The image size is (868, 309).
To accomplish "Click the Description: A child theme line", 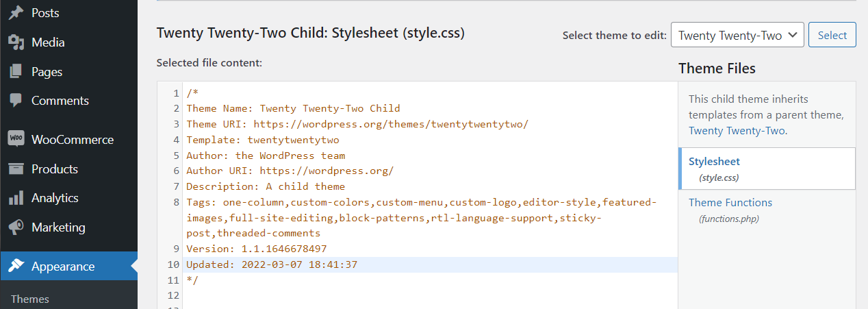I will tap(266, 186).
